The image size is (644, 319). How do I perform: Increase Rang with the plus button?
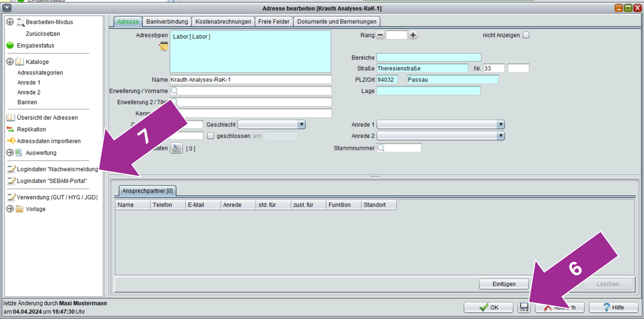(413, 35)
